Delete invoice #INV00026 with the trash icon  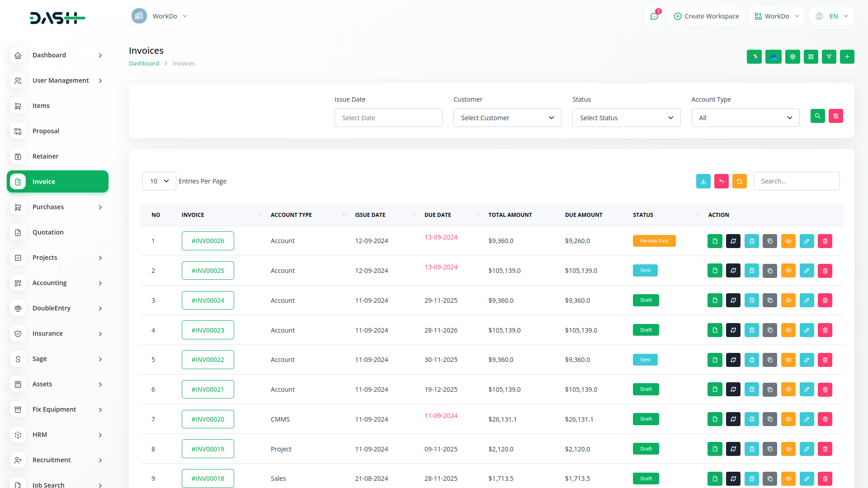point(825,241)
